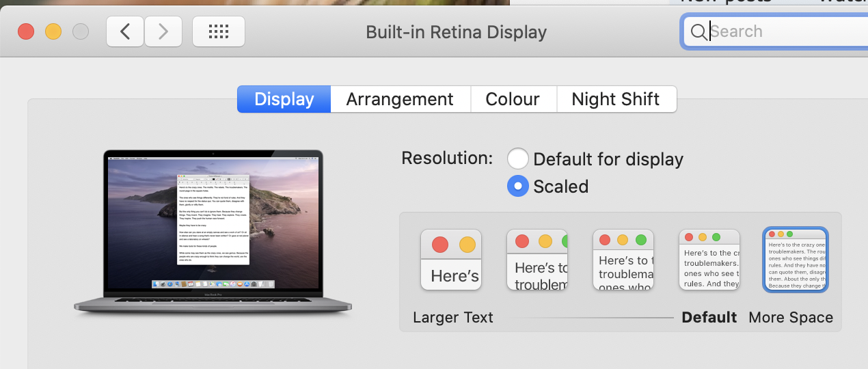
Task: Select the Scaled resolution option
Action: click(518, 186)
